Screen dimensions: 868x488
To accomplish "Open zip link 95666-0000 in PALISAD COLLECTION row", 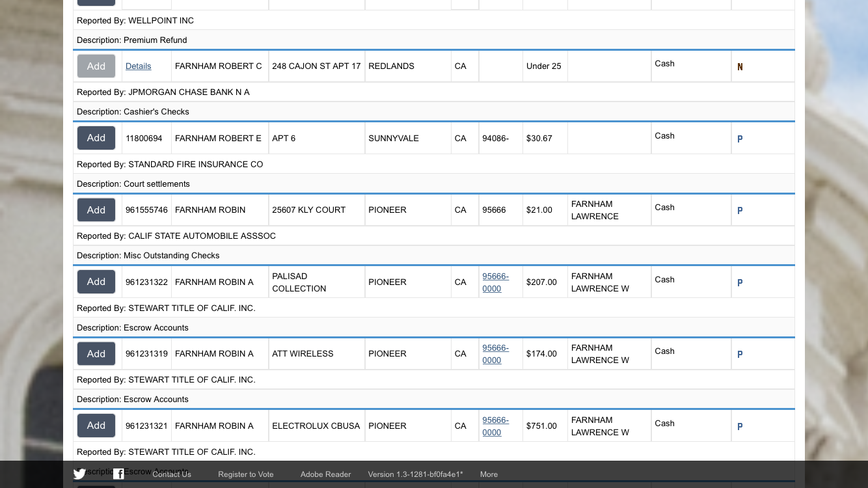I will [x=495, y=282].
